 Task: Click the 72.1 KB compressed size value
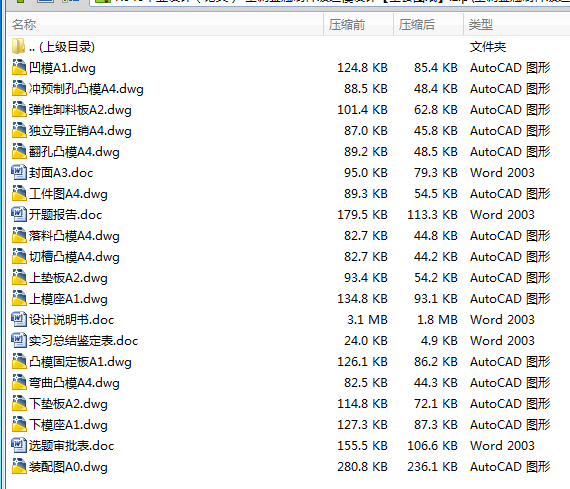point(435,404)
